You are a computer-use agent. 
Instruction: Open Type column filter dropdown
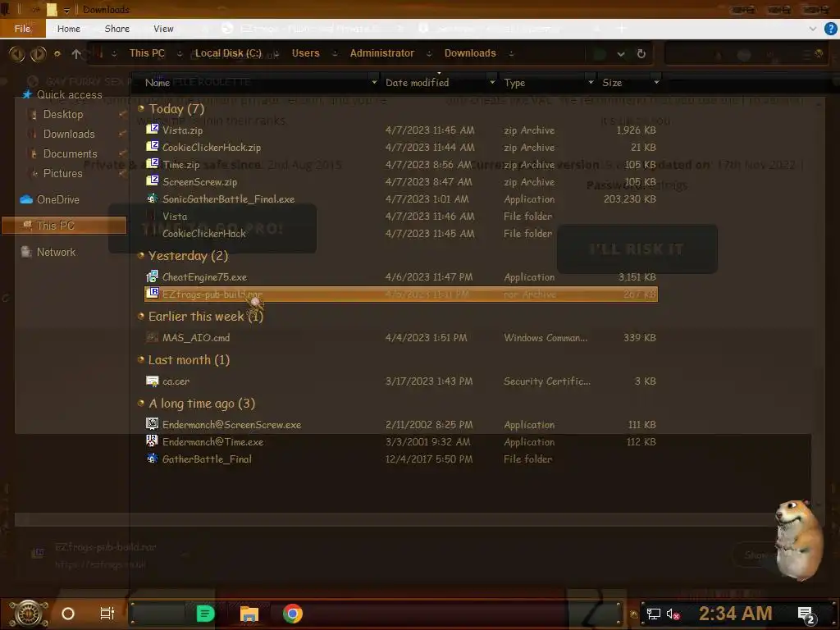tap(591, 83)
